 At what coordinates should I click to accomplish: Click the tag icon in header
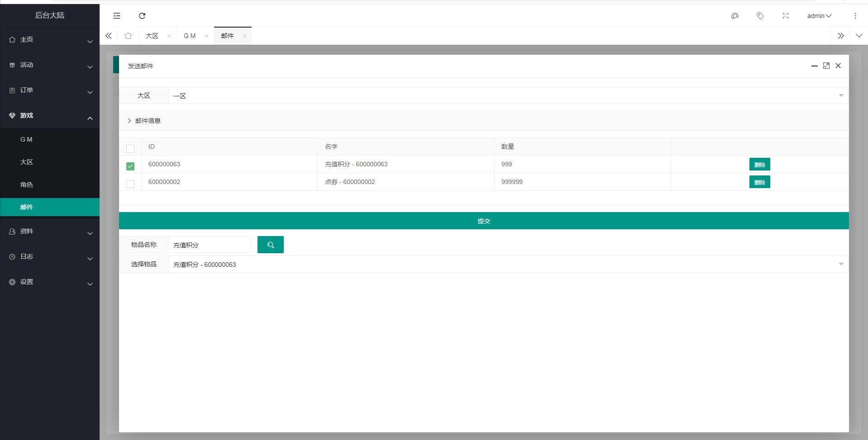coord(760,16)
